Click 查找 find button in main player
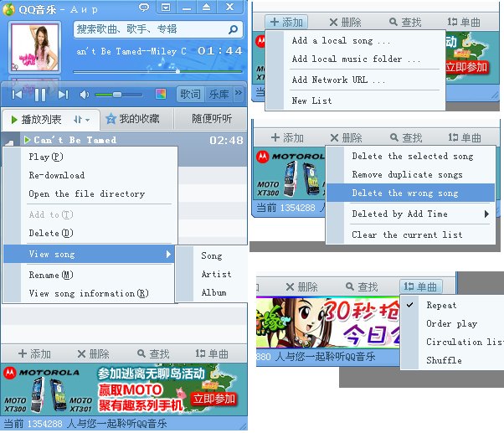Image resolution: width=504 pixels, height=433 pixels. [x=153, y=354]
